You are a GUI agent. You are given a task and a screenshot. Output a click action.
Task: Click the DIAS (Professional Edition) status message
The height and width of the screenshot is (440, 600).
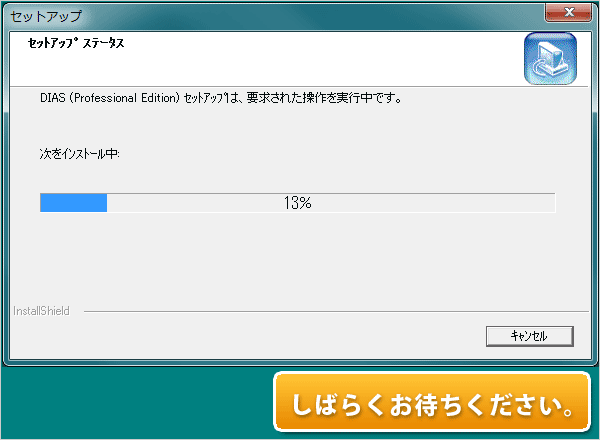(x=221, y=98)
